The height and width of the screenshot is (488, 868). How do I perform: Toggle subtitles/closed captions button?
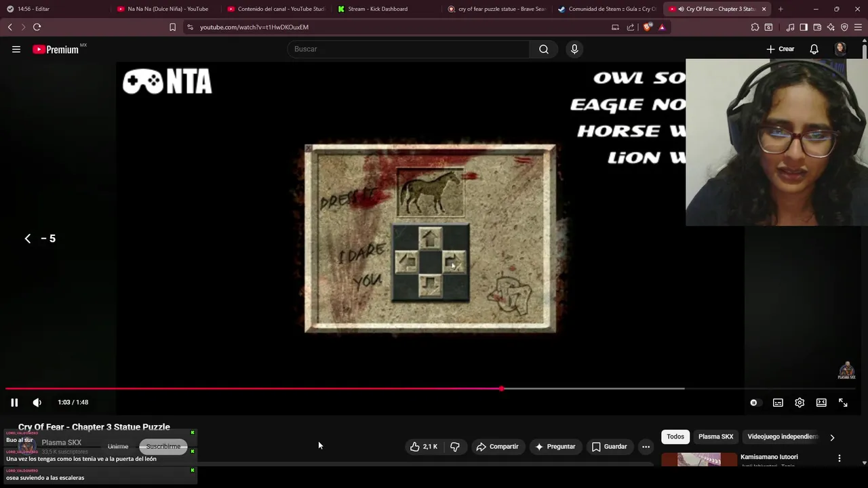click(x=778, y=403)
